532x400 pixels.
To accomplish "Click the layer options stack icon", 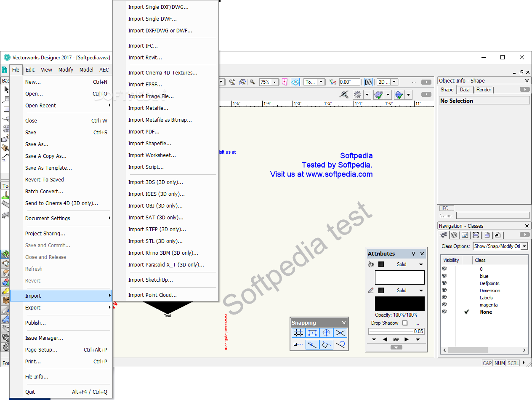I will pos(368,82).
